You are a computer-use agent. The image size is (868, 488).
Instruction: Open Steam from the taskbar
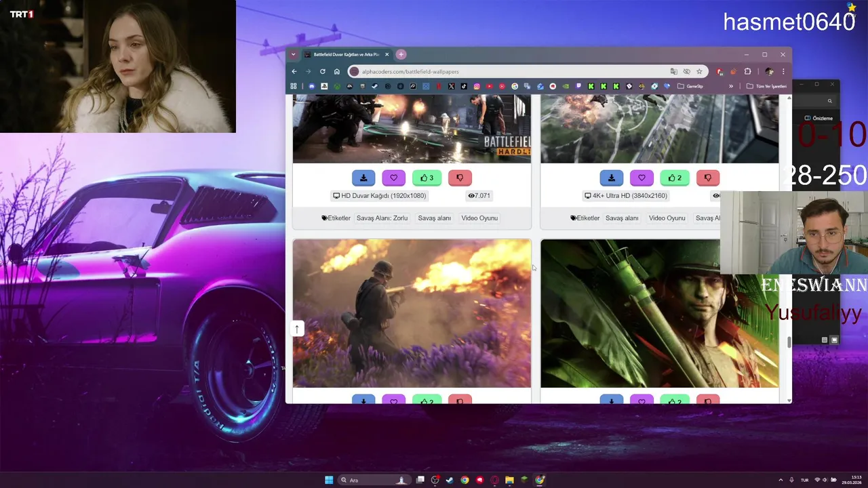pos(450,480)
